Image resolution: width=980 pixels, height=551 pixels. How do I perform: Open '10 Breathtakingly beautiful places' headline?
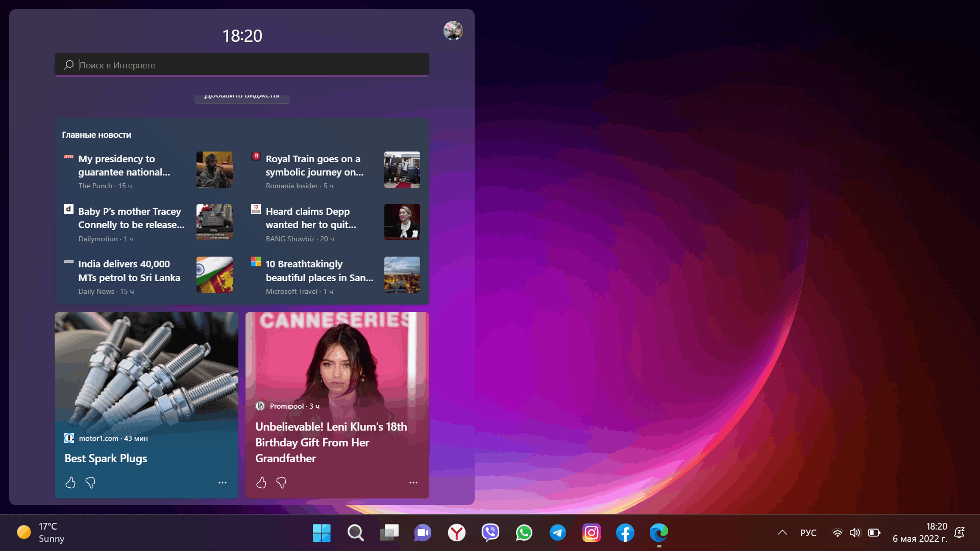pos(320,271)
